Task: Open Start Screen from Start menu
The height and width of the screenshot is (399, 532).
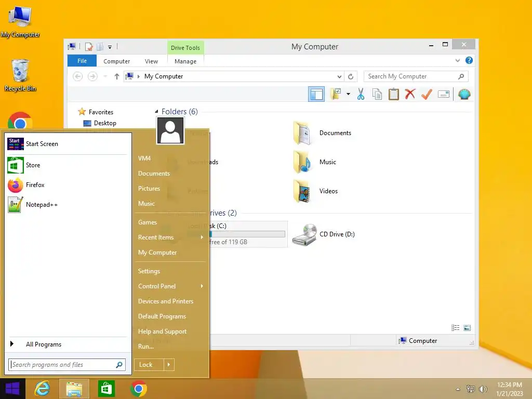Action: pyautogui.click(x=67, y=144)
